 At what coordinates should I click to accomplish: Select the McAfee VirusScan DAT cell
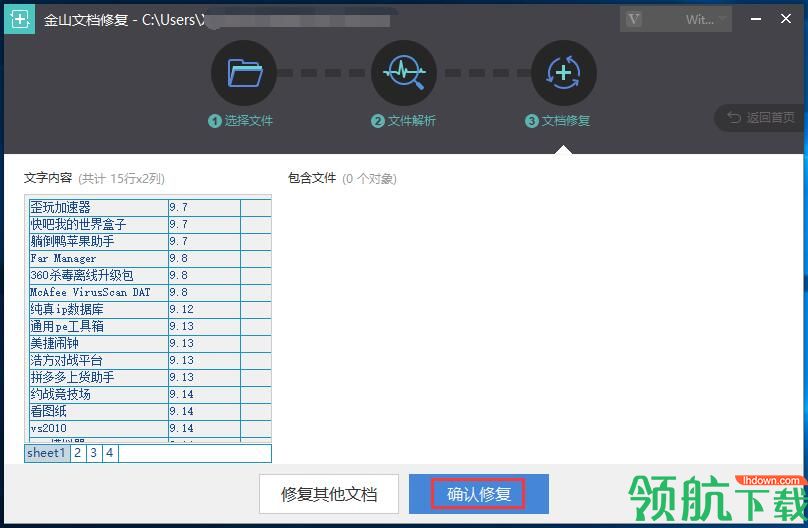[98, 293]
